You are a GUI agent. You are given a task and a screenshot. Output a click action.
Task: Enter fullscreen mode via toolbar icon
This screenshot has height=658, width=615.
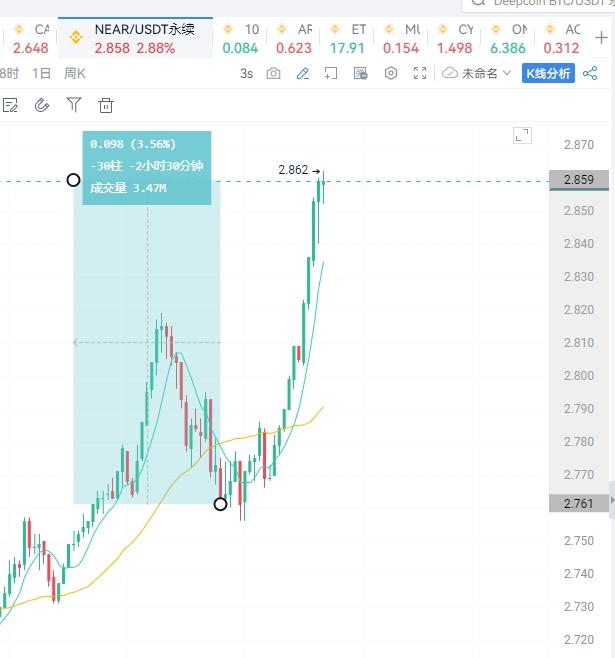point(420,73)
